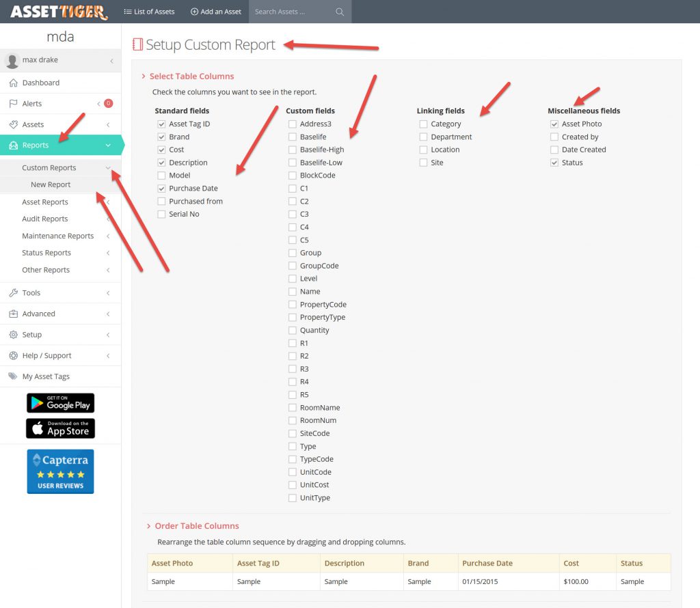Select New Report in the sidebar
The height and width of the screenshot is (608, 700).
coord(51,184)
